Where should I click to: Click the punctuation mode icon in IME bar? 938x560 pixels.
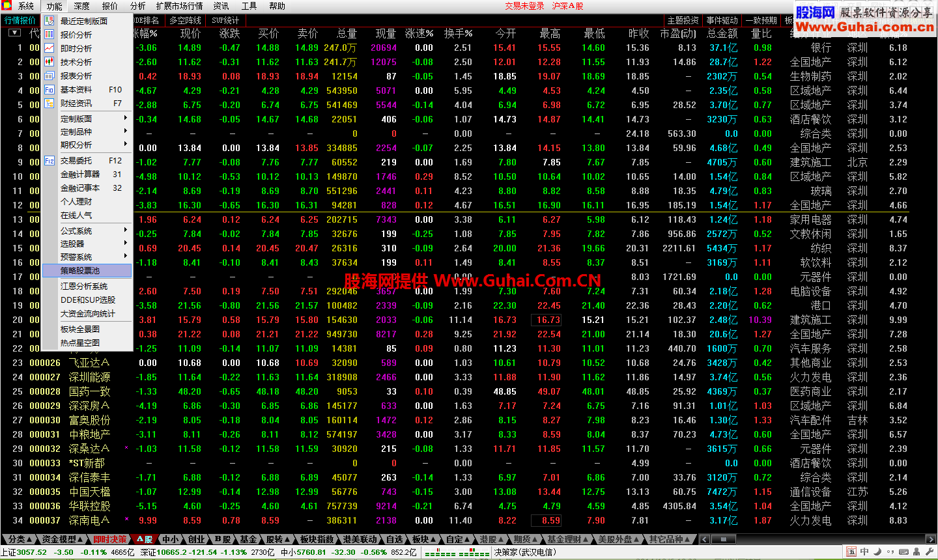point(889,552)
